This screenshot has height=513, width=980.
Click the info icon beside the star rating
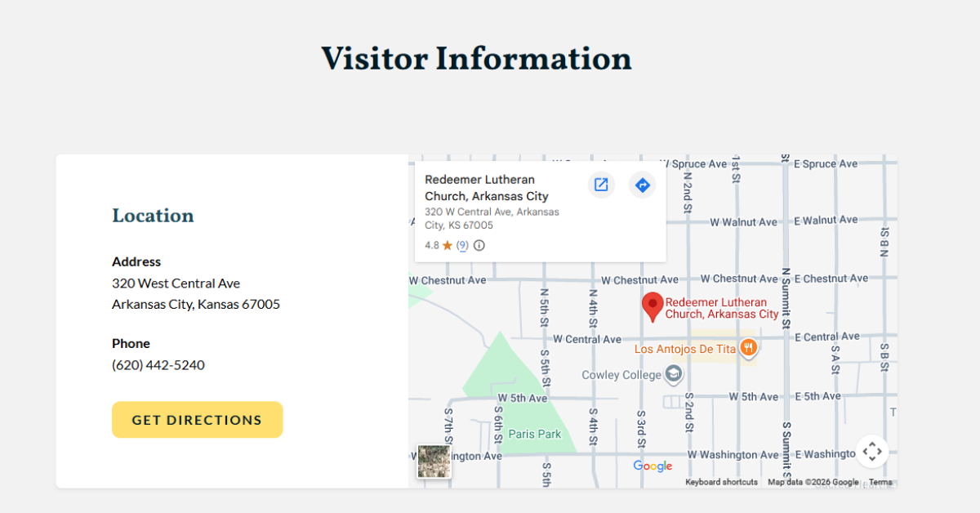click(x=479, y=245)
